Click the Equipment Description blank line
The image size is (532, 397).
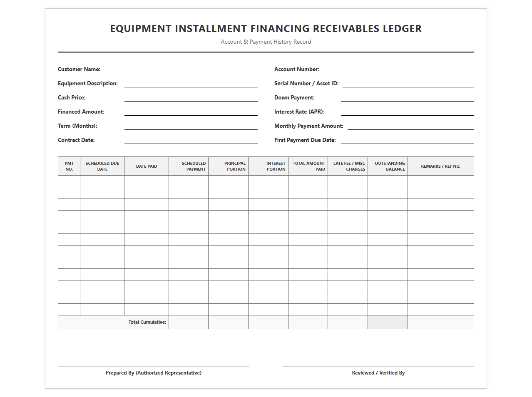click(191, 83)
